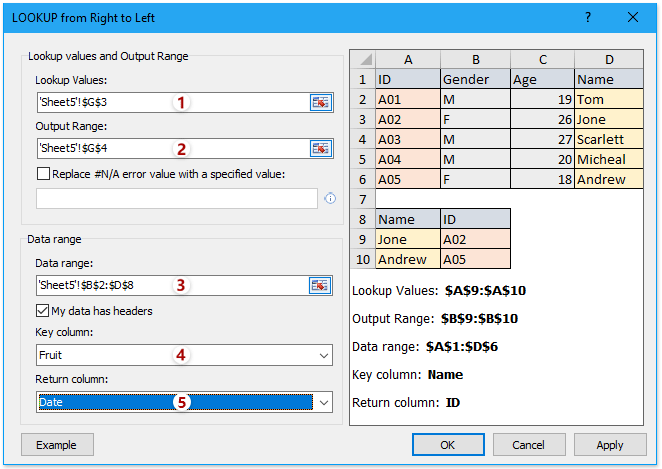Viewport: 662px width, 469px height.
Task: Click range selector icon for Output Range
Action: pos(320,149)
